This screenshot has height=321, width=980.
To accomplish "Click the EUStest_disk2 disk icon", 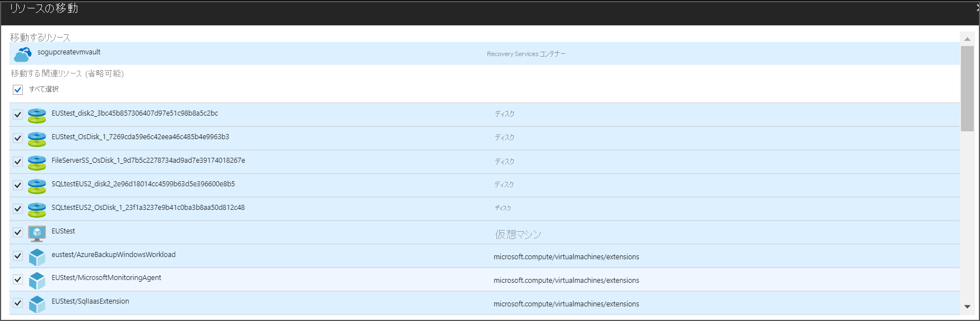I will click(37, 116).
